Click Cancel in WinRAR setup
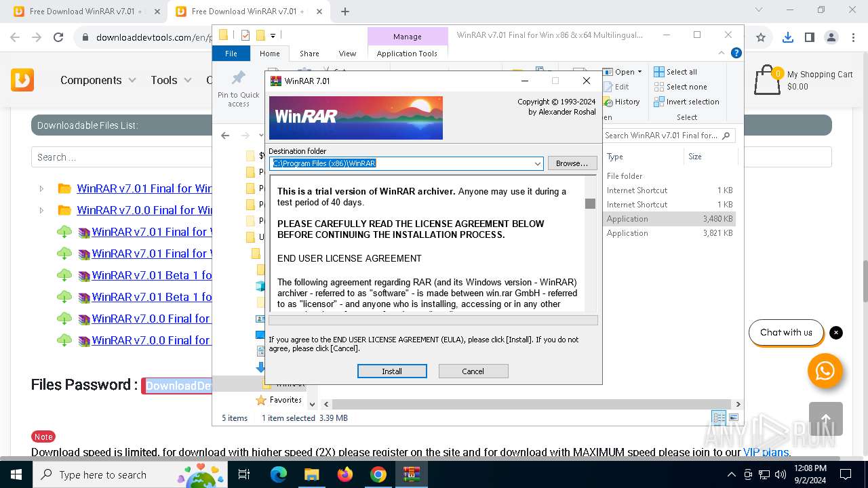868x488 pixels. pyautogui.click(x=473, y=371)
